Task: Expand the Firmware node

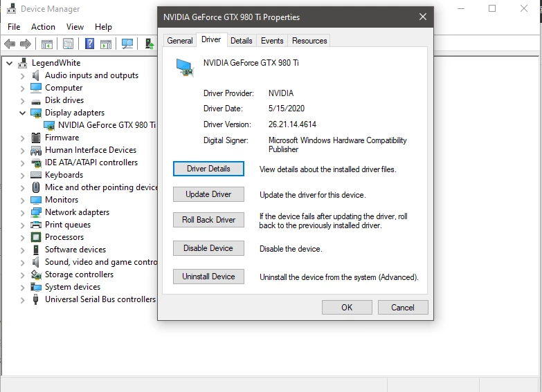Action: (22, 138)
